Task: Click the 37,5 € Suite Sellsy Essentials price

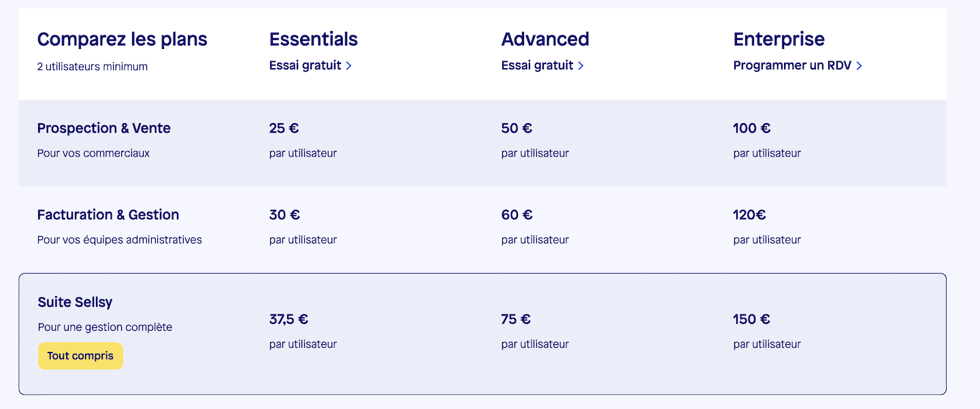Action: pyautogui.click(x=289, y=319)
